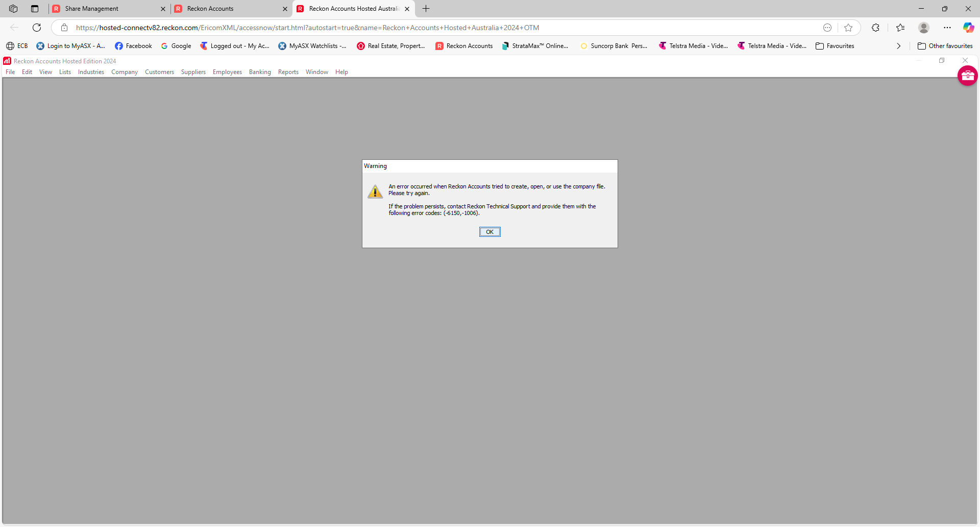Select the Reckon Accounts Hosted Australia tab
980x527 pixels.
[354, 9]
